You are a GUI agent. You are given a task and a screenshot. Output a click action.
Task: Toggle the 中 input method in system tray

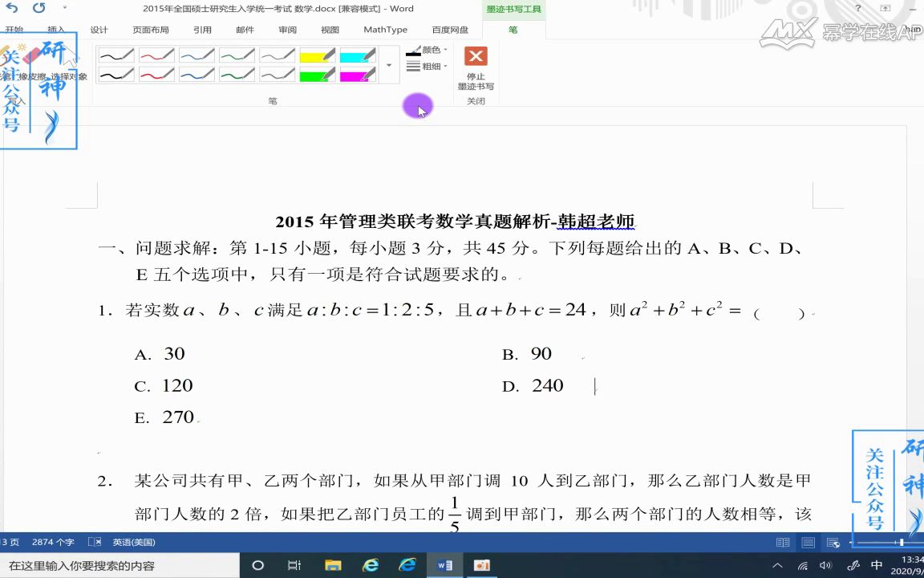coord(877,565)
